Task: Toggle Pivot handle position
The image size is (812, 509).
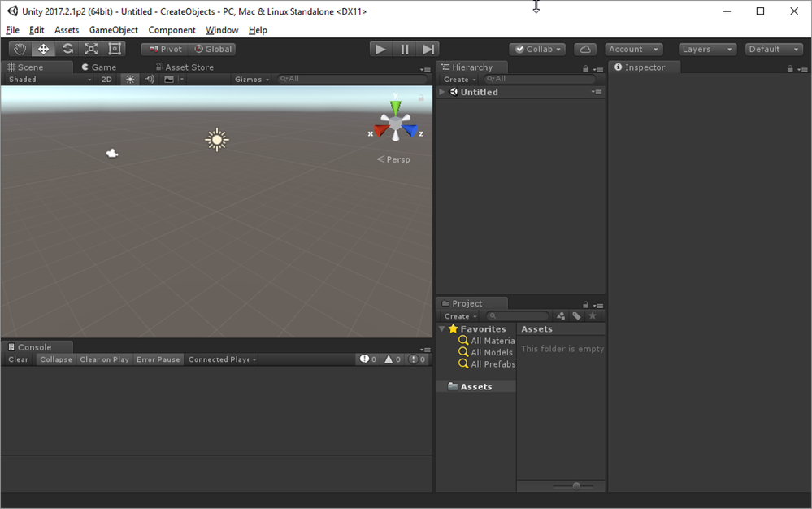Action: [165, 49]
